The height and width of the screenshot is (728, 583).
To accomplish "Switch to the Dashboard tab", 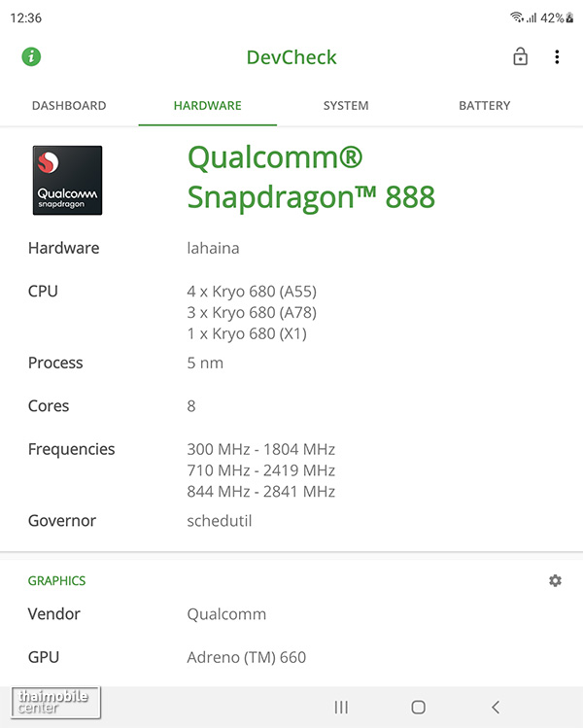I will pos(69,105).
